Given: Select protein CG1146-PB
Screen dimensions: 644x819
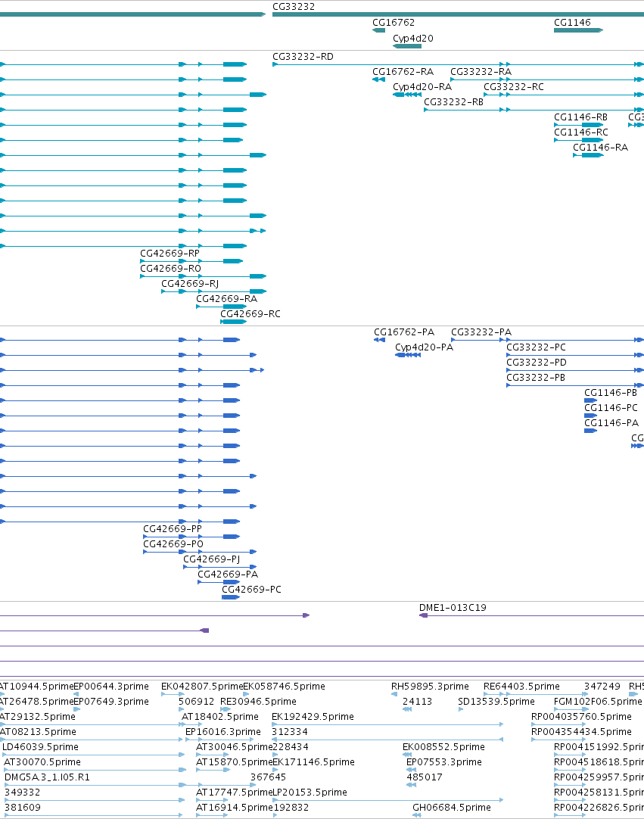Looking at the screenshot, I should (611, 393).
